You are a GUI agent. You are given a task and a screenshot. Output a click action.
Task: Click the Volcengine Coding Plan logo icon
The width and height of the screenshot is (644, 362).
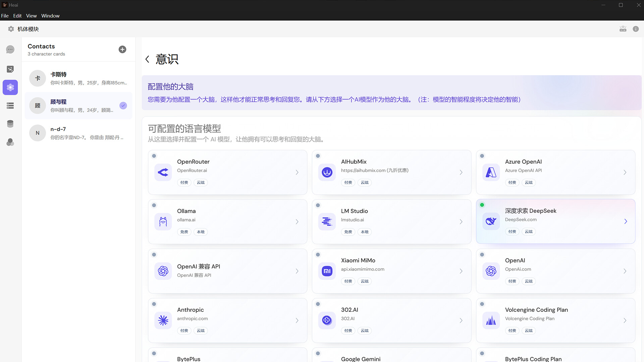coord(491,320)
